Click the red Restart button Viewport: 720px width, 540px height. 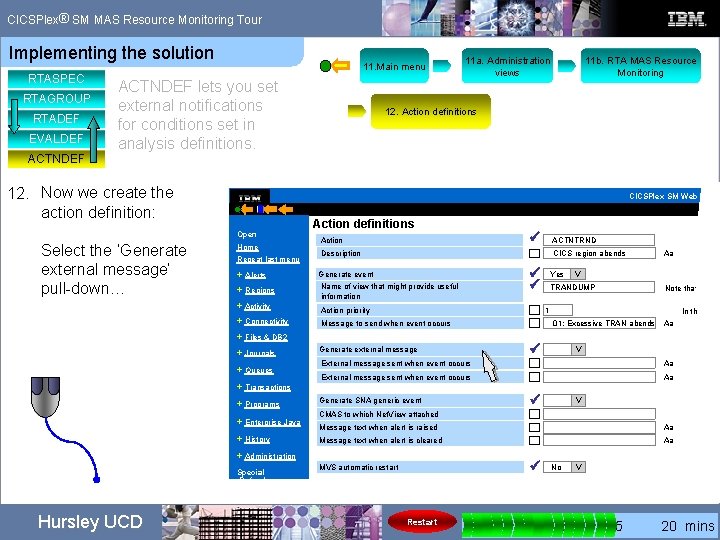click(x=422, y=522)
